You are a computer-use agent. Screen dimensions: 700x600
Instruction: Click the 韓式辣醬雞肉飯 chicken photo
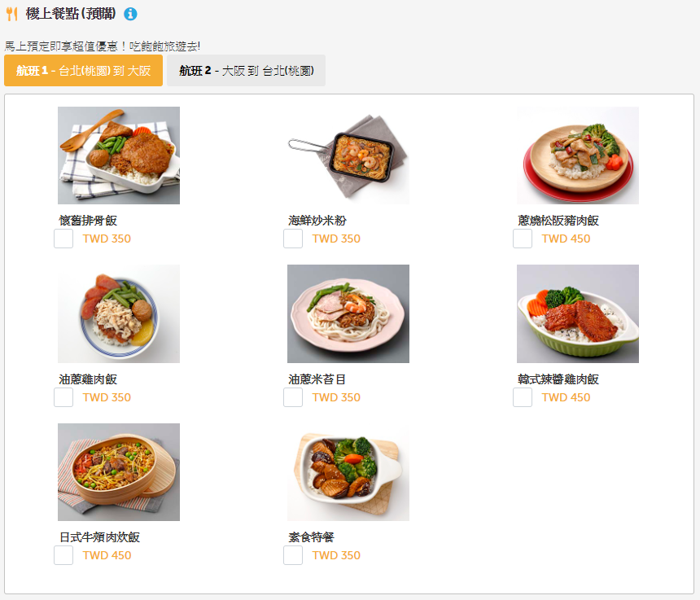(578, 313)
